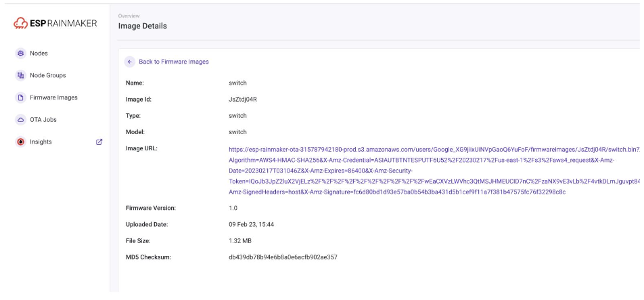Click the Firmware Images file icon
644x300 pixels.
coord(20,98)
